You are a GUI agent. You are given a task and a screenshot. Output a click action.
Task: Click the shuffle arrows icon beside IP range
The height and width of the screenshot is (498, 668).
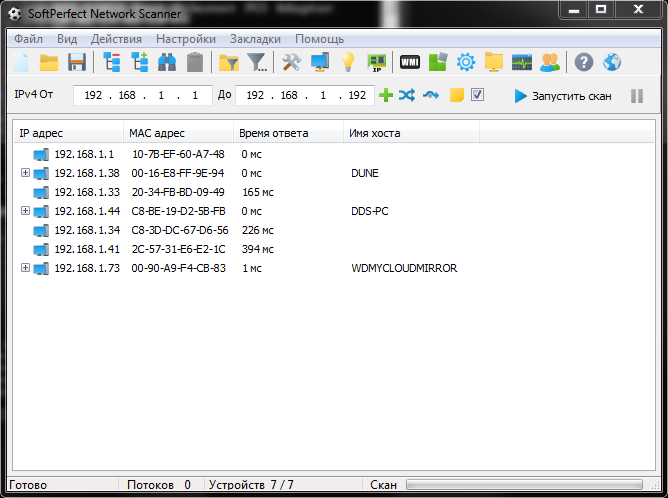[407, 95]
